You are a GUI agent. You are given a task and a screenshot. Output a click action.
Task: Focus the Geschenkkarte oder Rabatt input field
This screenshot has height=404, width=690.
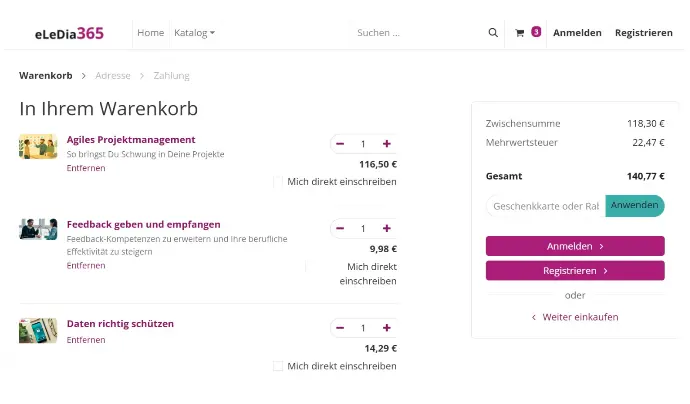coord(546,206)
